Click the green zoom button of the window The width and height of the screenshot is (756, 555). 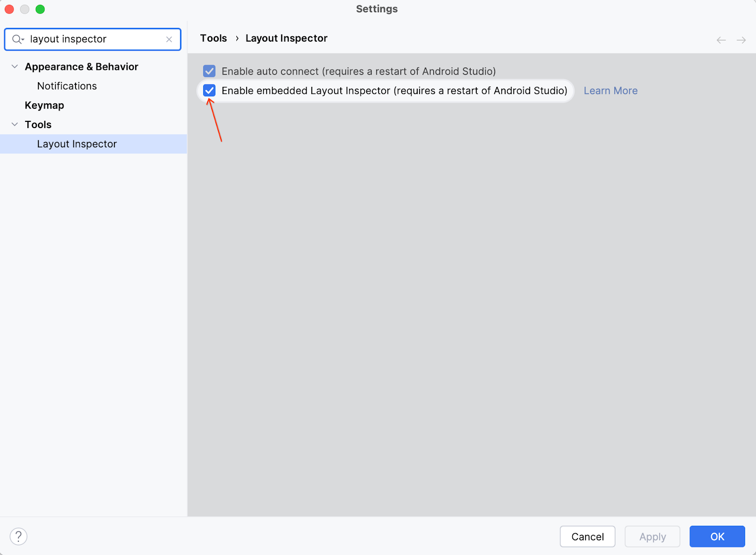[40, 9]
